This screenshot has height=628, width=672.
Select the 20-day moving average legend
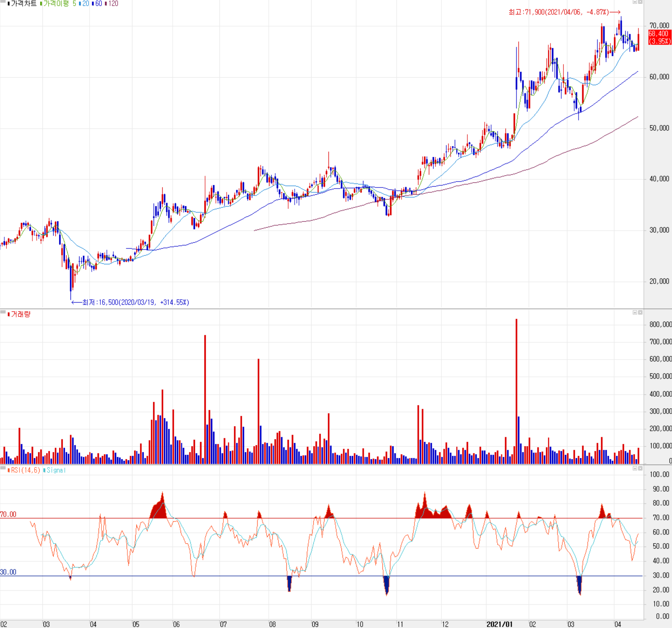tap(84, 4)
